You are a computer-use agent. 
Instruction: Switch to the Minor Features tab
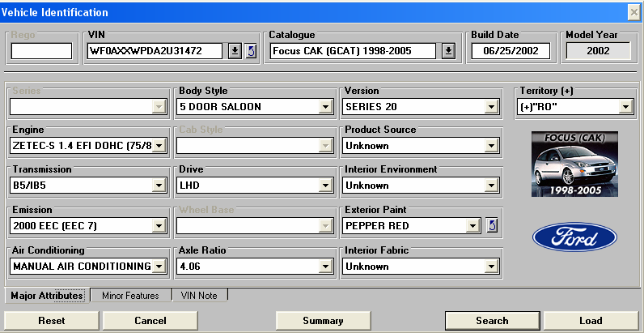[130, 296]
